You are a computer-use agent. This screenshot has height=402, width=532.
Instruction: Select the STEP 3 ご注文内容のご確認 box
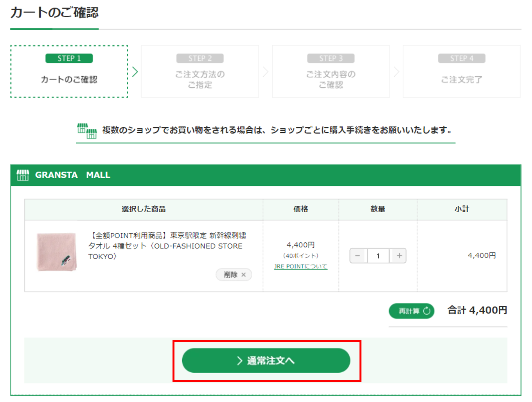click(331, 72)
